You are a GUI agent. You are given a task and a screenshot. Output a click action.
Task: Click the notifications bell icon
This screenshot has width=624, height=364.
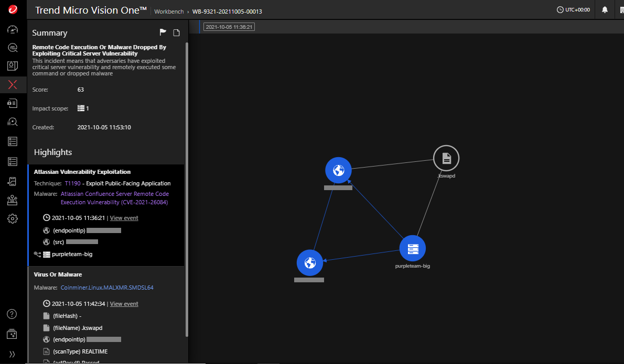tap(605, 10)
